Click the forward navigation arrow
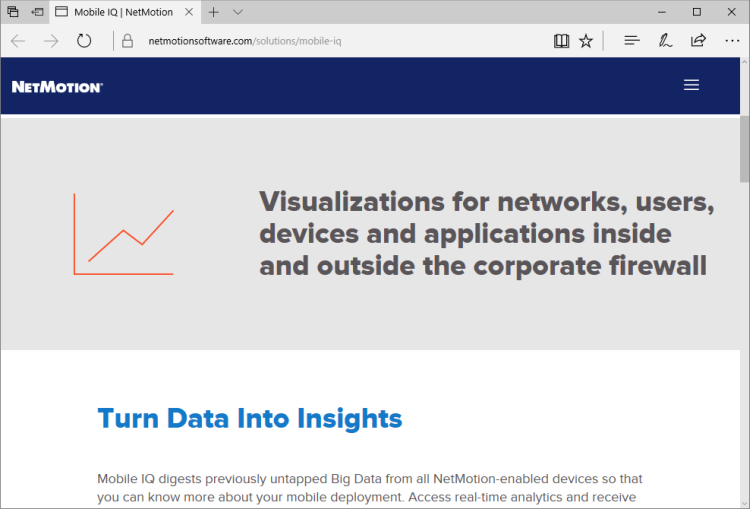 pos(51,41)
